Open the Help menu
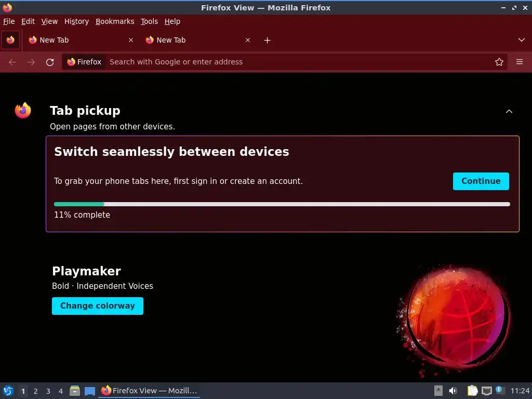This screenshot has width=532, height=399. point(172,21)
